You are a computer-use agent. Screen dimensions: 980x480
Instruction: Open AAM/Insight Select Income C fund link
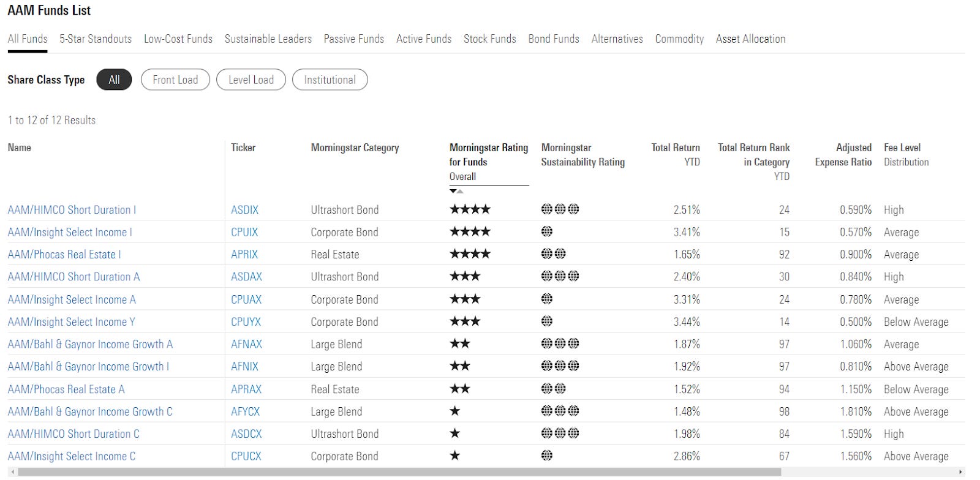coord(72,456)
